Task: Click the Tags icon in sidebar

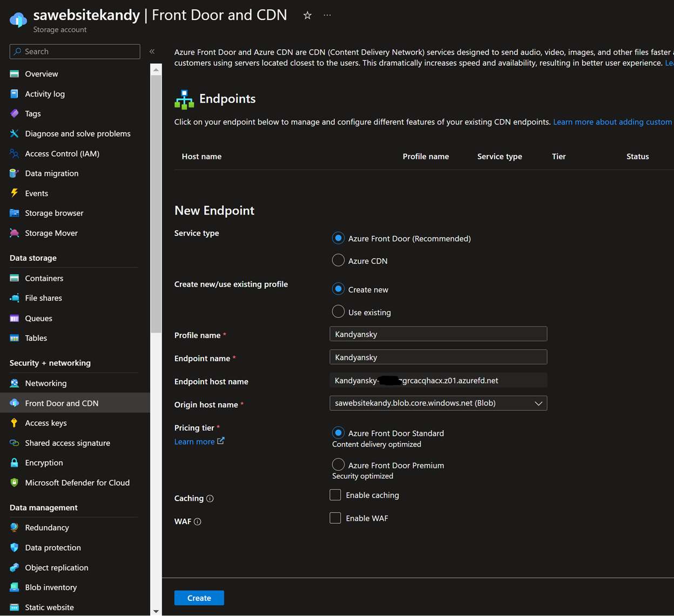Action: [x=15, y=113]
